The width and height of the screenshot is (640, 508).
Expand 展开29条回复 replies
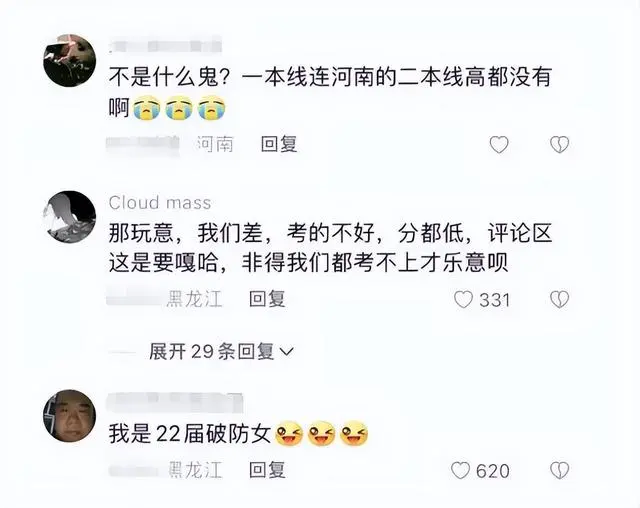click(x=221, y=351)
